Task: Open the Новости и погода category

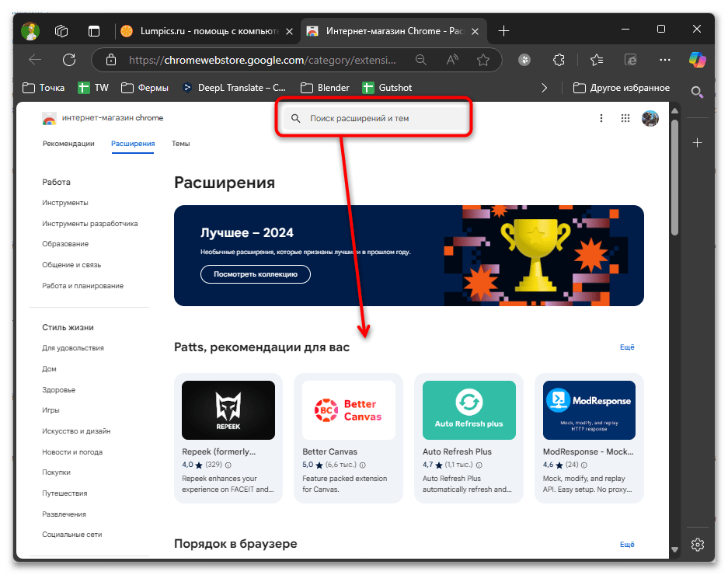Action: [72, 452]
